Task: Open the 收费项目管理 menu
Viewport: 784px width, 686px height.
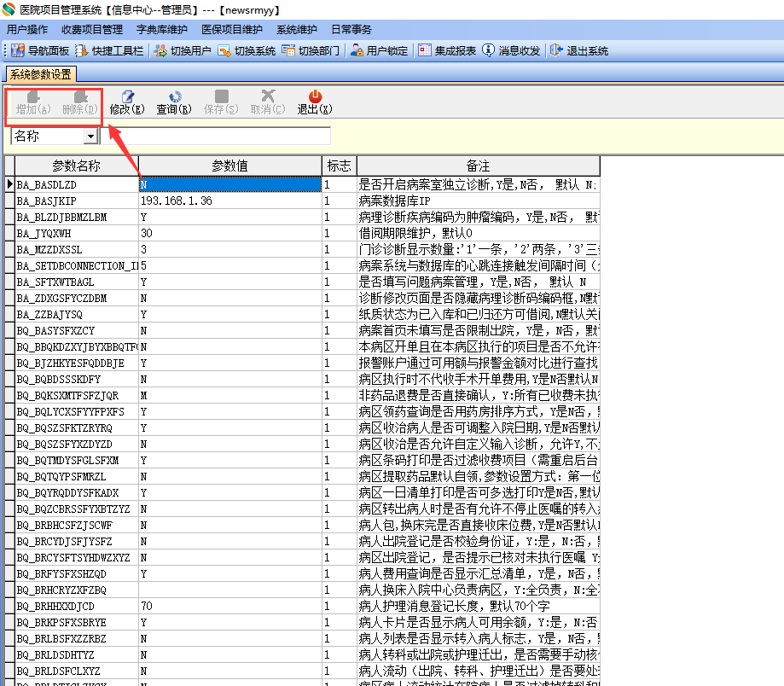Action: [x=92, y=30]
